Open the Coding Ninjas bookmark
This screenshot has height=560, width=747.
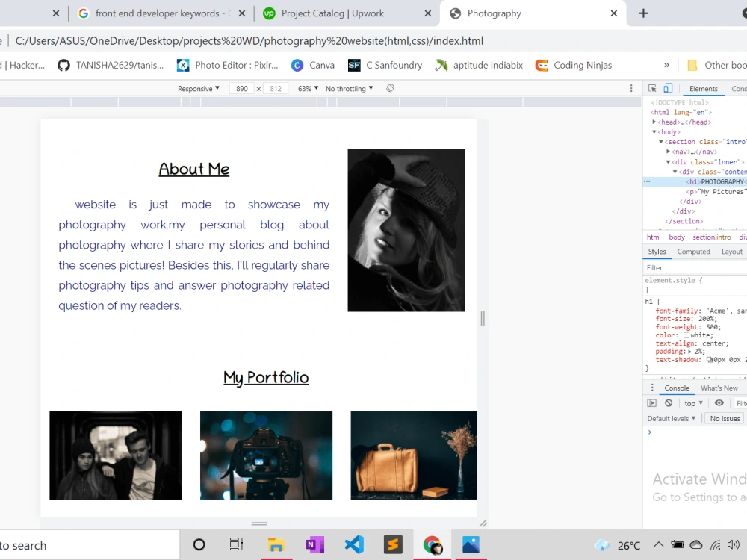[574, 65]
